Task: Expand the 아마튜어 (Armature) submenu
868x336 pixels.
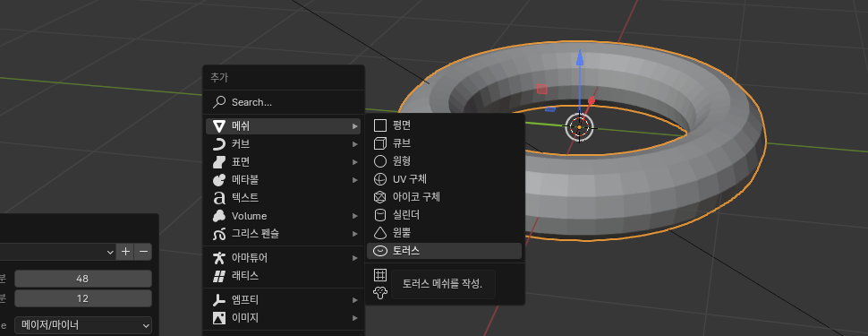Action: 284,258
